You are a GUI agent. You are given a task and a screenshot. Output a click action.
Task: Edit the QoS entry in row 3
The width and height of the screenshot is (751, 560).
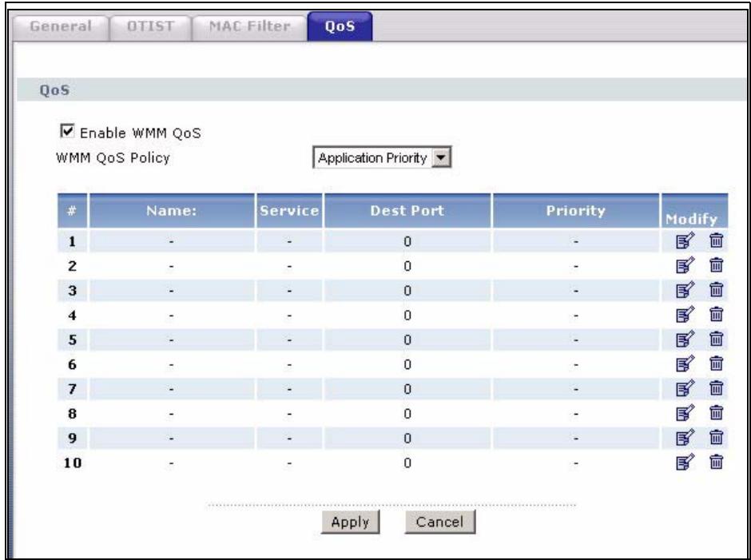click(x=685, y=290)
